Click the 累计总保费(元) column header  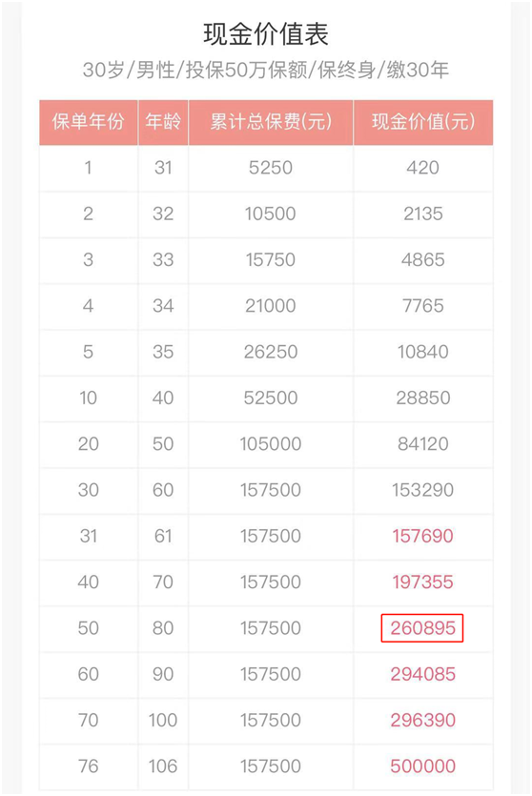click(271, 122)
